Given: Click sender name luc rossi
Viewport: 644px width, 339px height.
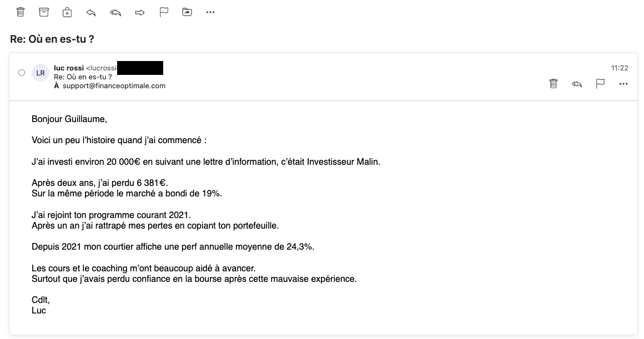Looking at the screenshot, I should tap(69, 68).
